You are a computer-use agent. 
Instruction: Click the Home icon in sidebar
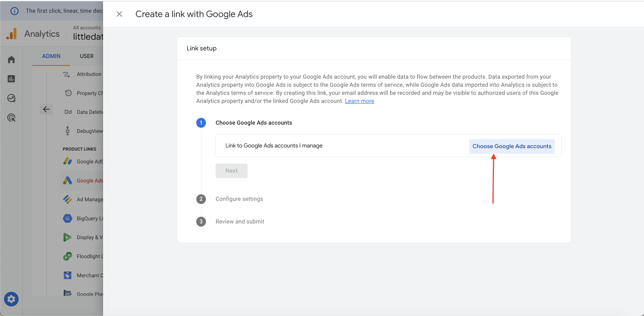pos(11,59)
